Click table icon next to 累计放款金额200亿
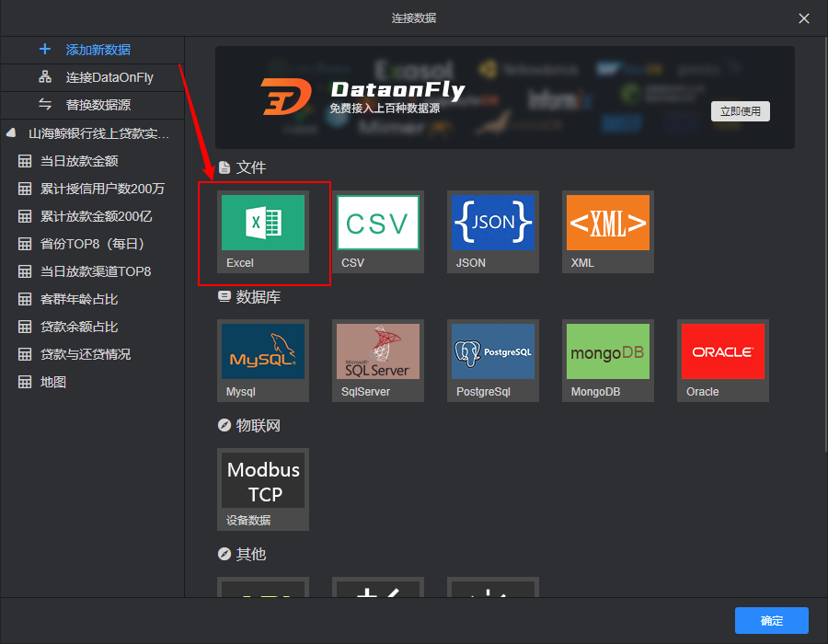This screenshot has height=644, width=828. tap(25, 216)
